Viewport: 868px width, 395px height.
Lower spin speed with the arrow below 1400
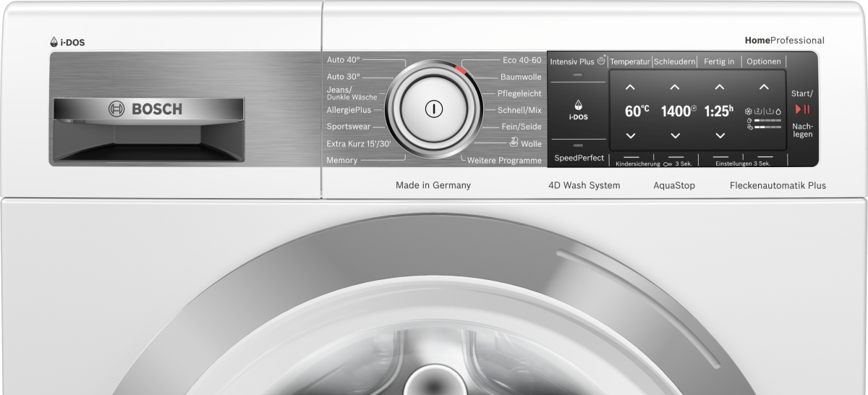[675, 135]
